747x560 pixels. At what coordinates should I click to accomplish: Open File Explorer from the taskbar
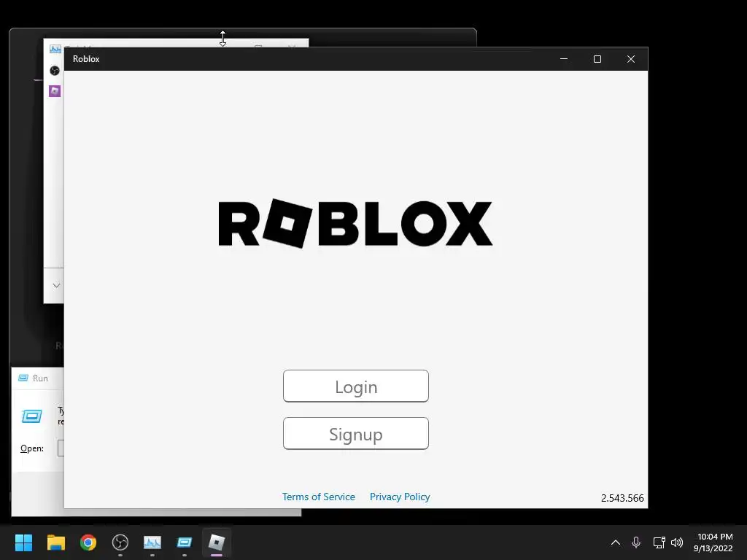[x=56, y=542]
